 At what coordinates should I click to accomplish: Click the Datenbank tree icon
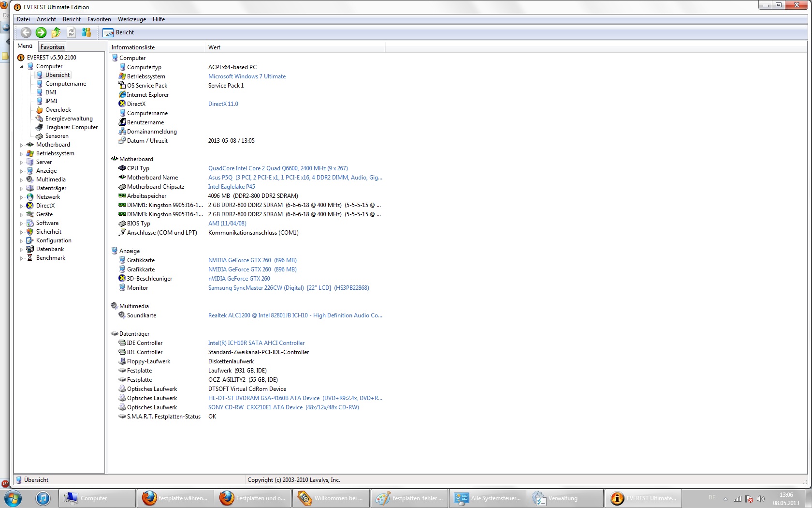[x=30, y=249]
